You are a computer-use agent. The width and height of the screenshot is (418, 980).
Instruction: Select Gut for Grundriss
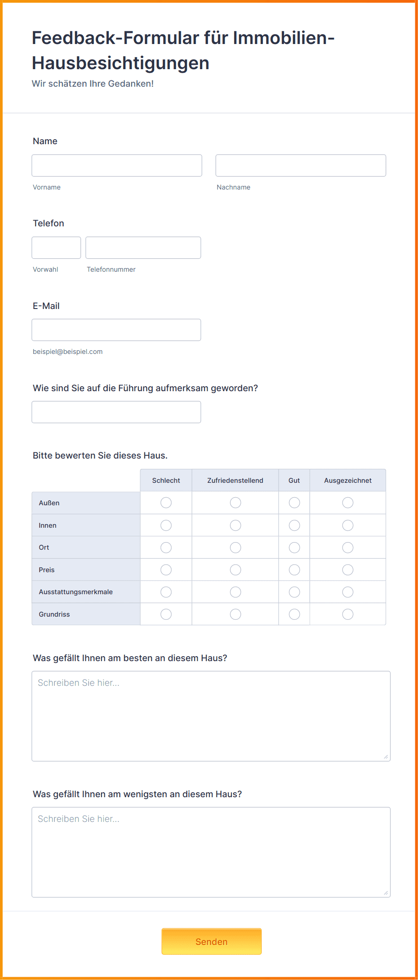294,614
